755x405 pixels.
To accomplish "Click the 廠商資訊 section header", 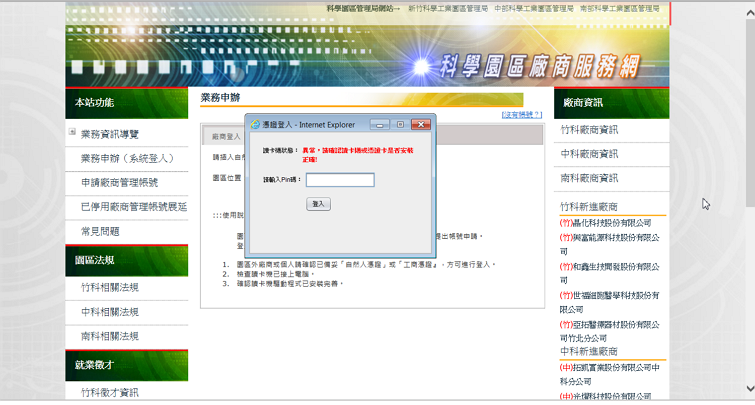I will pos(612,103).
